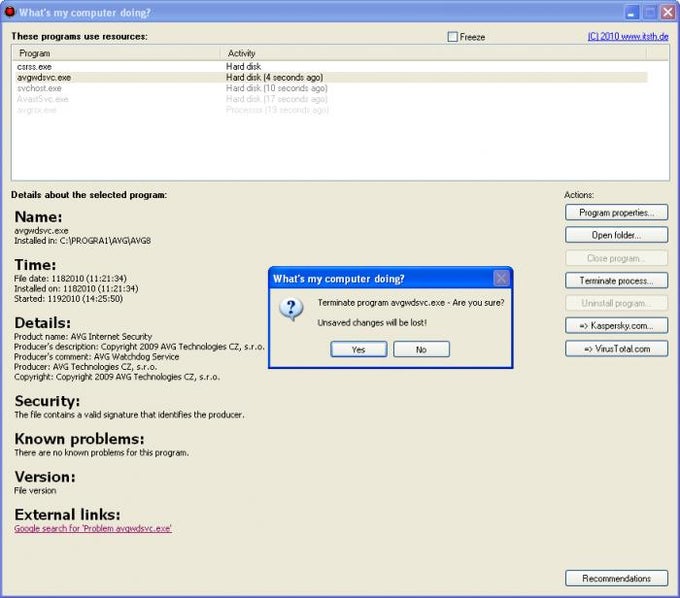Click 'Hard disk (4 seconds ago)' activity cell

click(275, 78)
